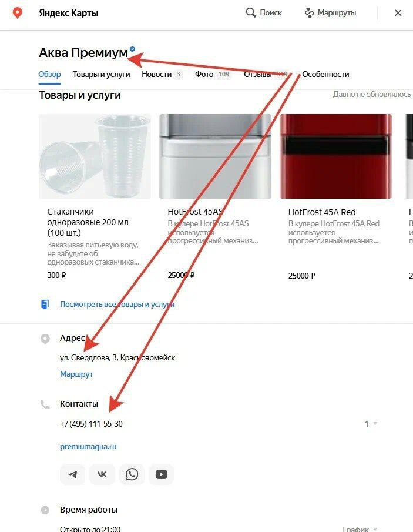Screen dimensions: 413x532
Task: Open the Поиск search icon
Action: 251,13
